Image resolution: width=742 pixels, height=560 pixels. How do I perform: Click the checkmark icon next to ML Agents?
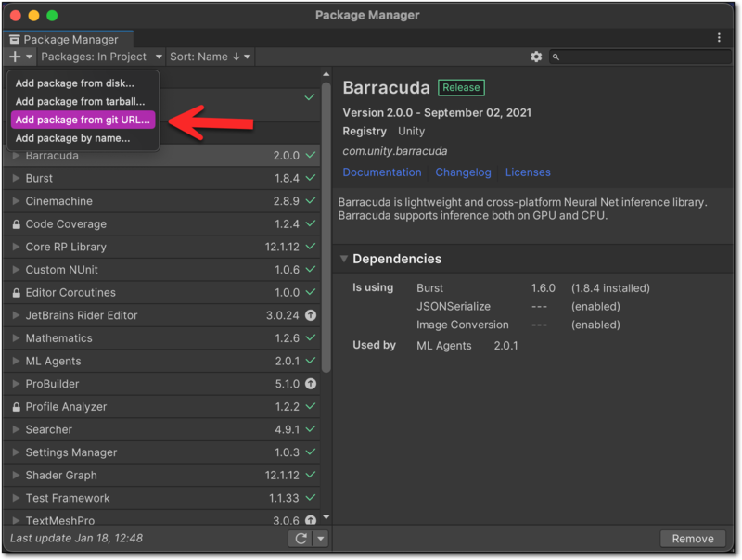(310, 361)
